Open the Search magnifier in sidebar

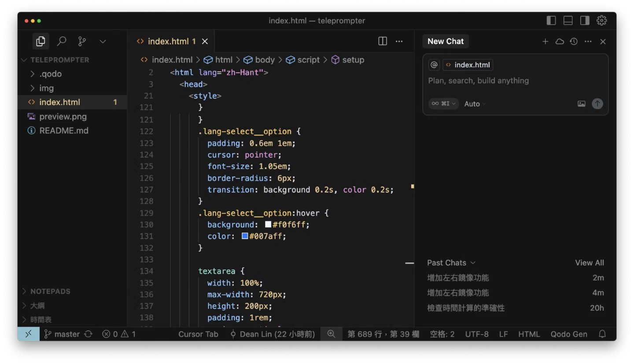[62, 41]
